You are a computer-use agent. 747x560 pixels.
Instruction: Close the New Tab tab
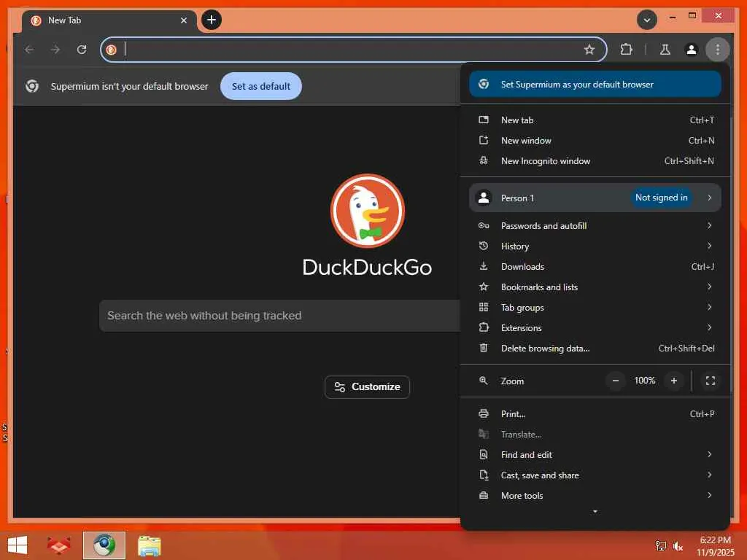coord(183,20)
